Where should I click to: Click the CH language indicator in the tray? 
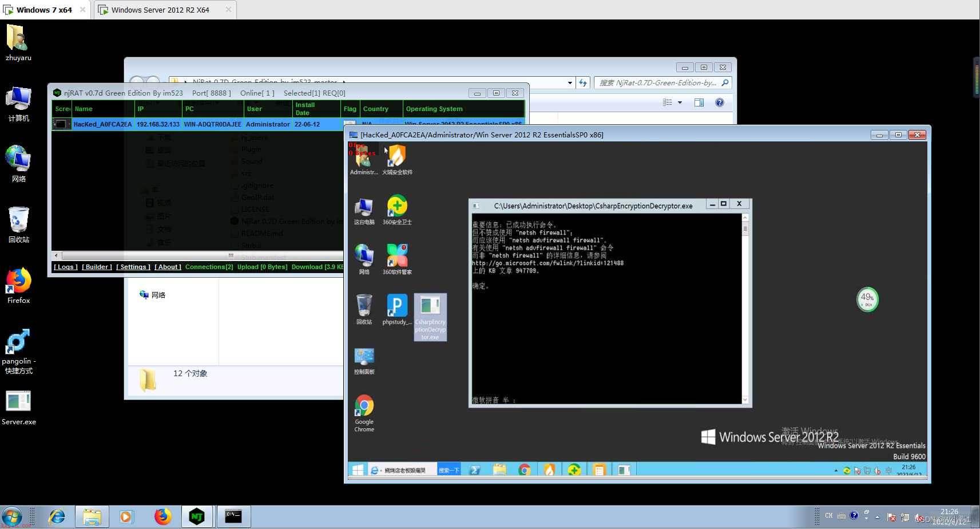(829, 516)
